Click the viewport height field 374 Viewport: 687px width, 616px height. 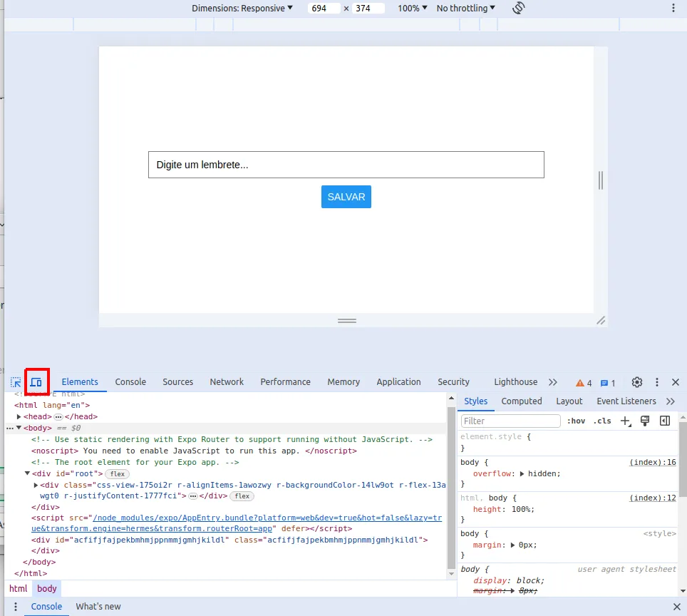[x=369, y=9]
